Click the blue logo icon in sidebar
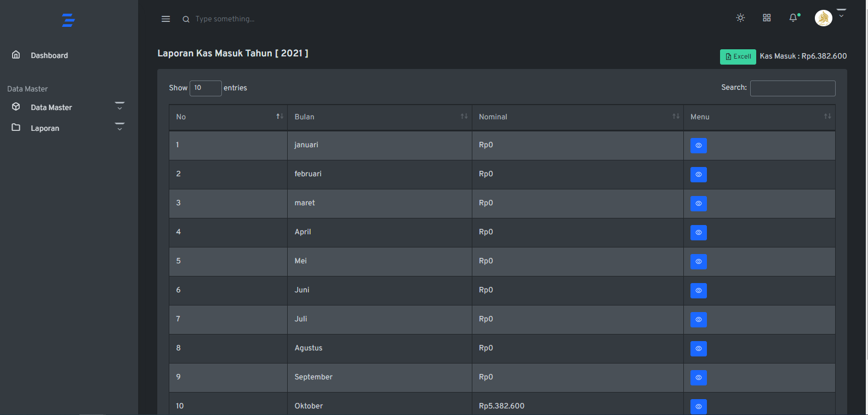The width and height of the screenshot is (868, 415). [x=68, y=20]
